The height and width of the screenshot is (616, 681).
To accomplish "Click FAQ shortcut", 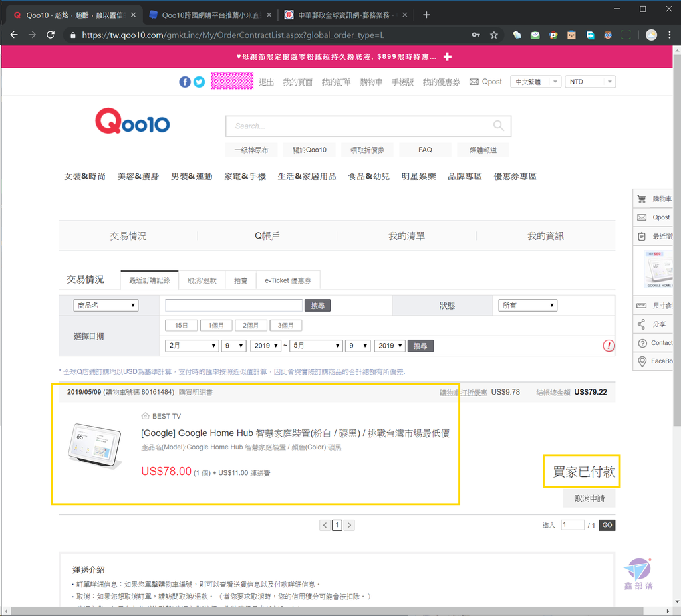I will [x=425, y=150].
